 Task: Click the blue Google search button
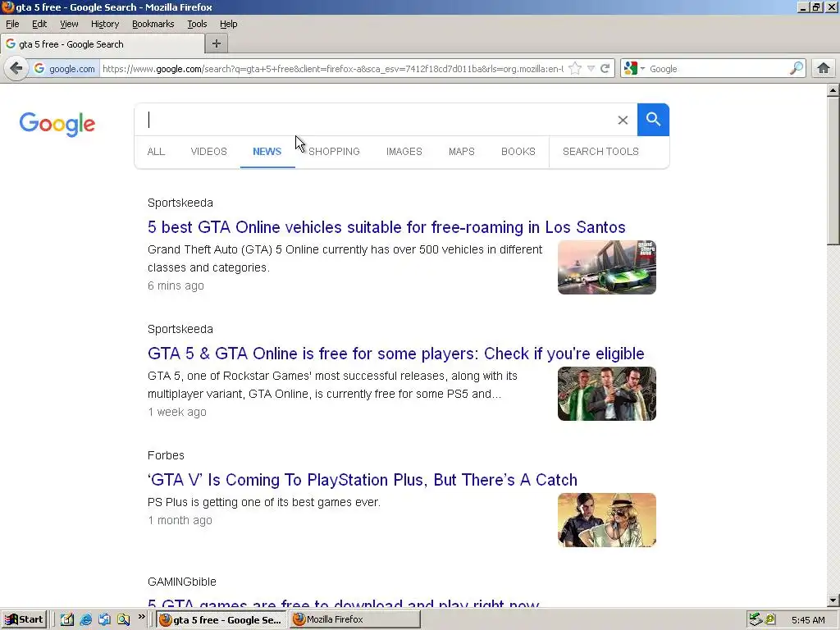point(653,120)
